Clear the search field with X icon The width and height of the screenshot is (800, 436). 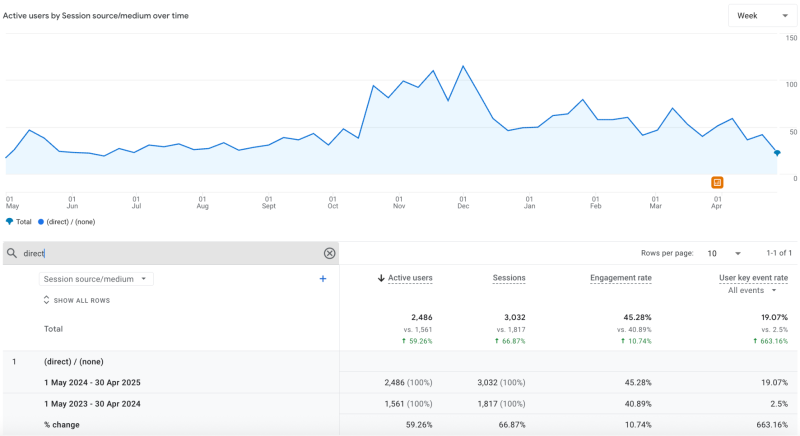[330, 253]
